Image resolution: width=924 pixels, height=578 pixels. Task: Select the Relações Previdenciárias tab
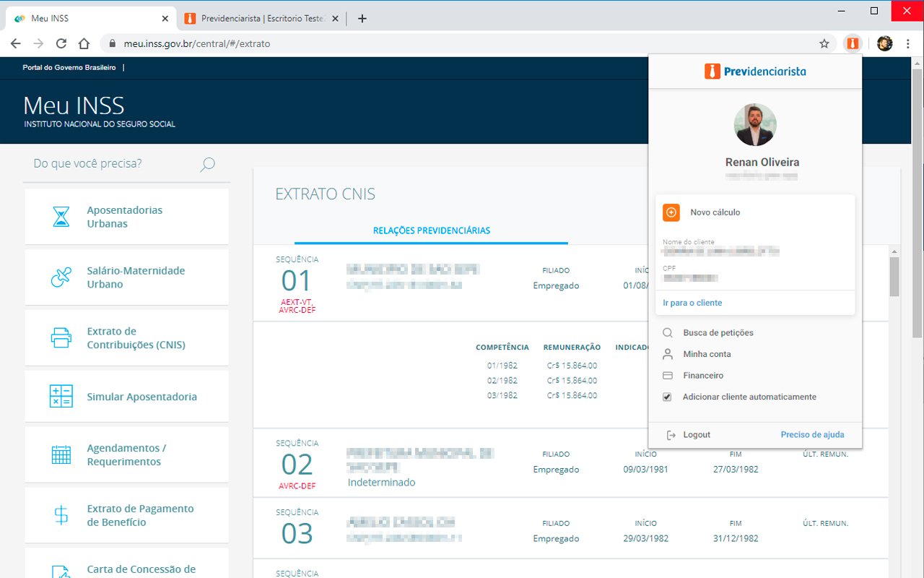(431, 231)
